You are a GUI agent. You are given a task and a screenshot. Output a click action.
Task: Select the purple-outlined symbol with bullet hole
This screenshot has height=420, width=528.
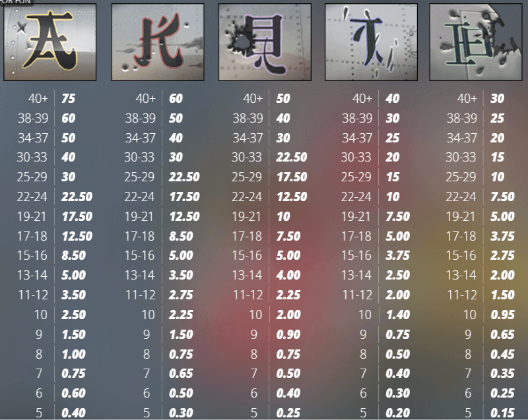pyautogui.click(x=265, y=42)
